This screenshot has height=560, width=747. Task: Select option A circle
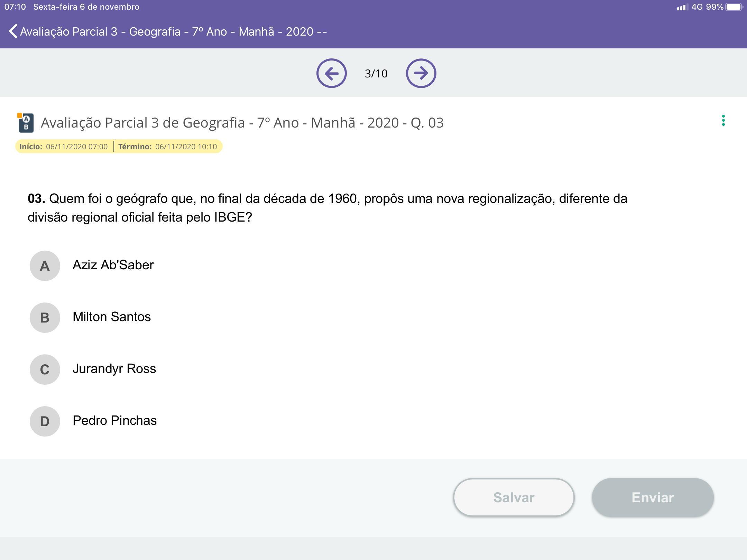tap(45, 266)
